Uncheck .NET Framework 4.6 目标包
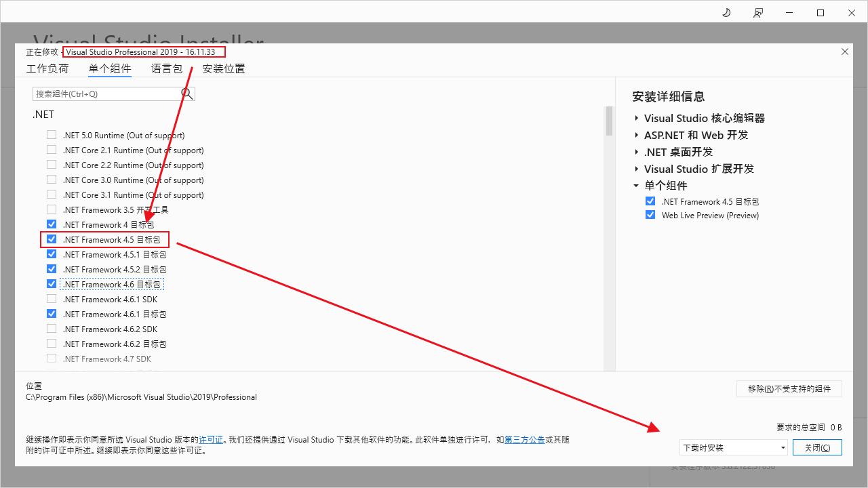Screen dimensions: 868x488 52,284
